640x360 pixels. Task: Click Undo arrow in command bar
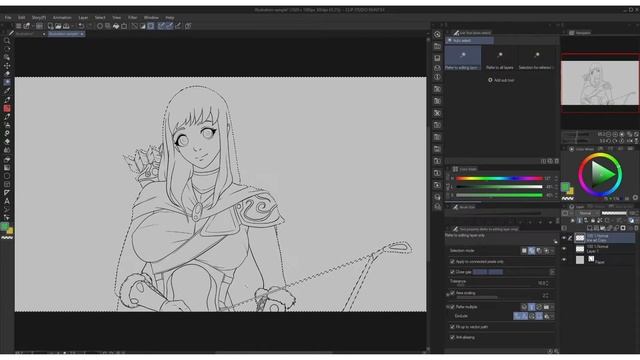tap(81, 26)
